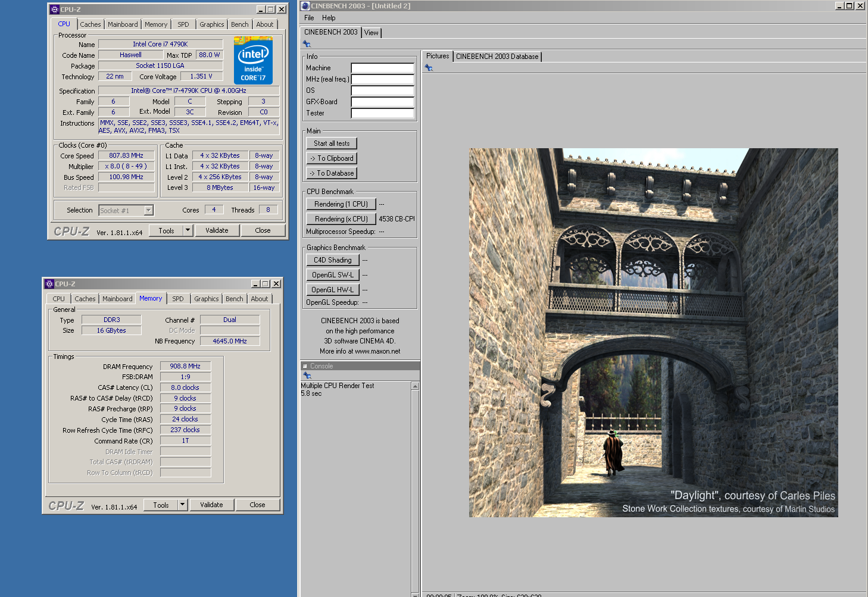Click Tools button in bottom CPU-Z window
This screenshot has height=597, width=868.
pyautogui.click(x=161, y=505)
